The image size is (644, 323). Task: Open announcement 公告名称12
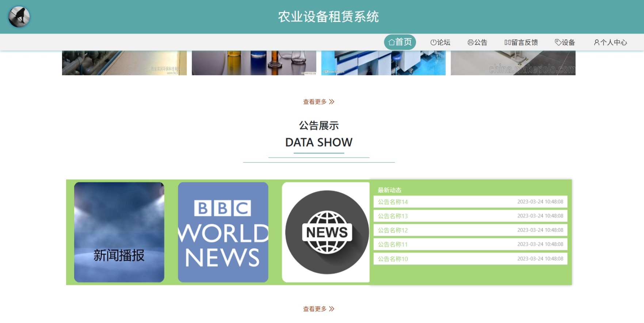click(470, 230)
